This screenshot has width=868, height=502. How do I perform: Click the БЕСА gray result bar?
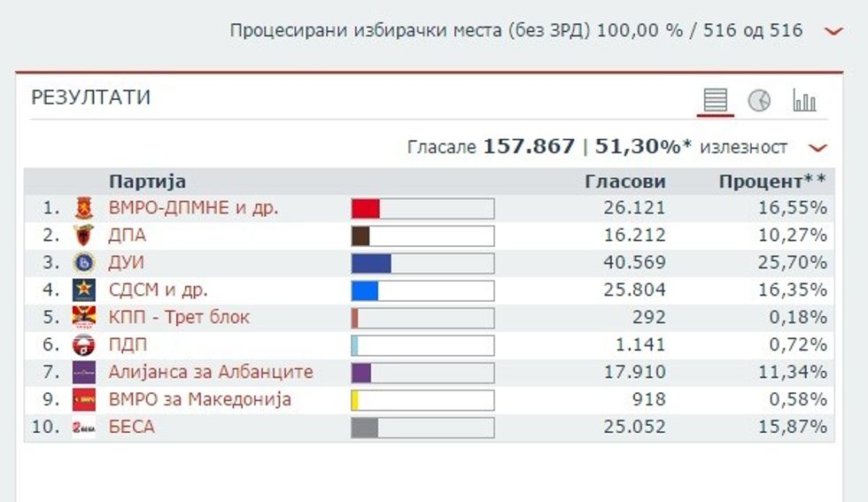422,428
